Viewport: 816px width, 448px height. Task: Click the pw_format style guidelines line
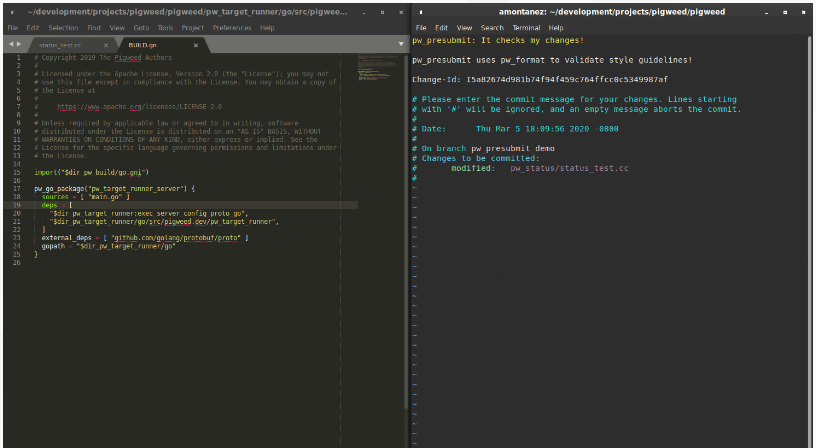(x=552, y=60)
